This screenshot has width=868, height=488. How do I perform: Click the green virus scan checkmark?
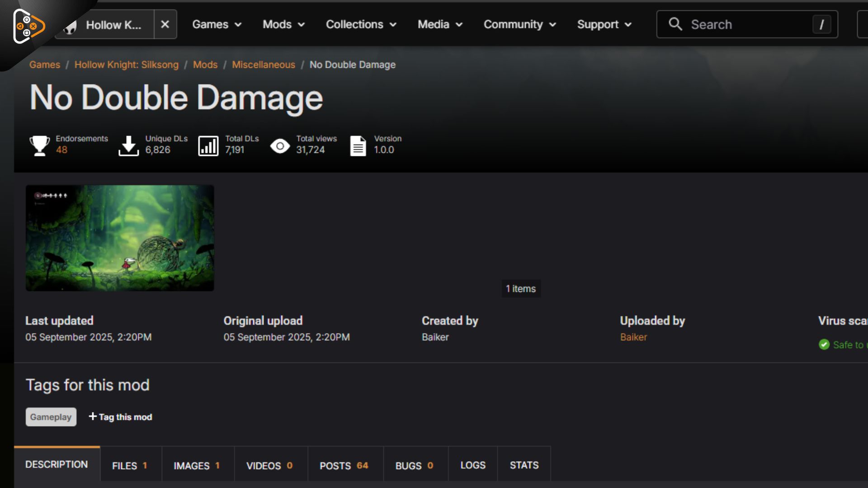824,345
